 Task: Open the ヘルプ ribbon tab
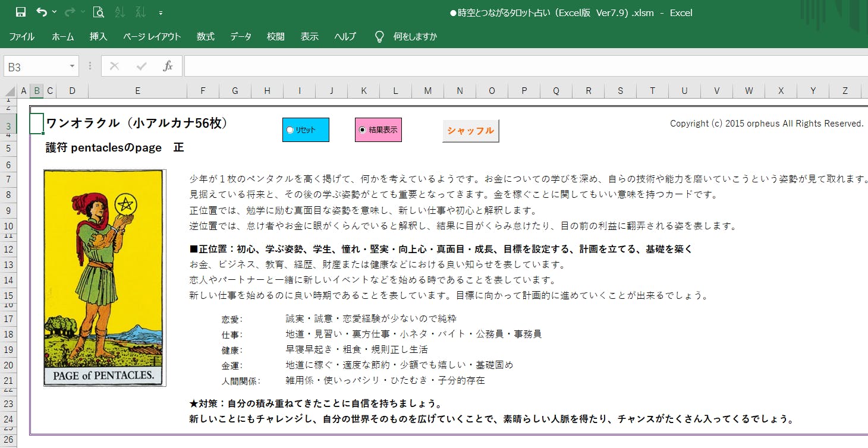coord(345,36)
